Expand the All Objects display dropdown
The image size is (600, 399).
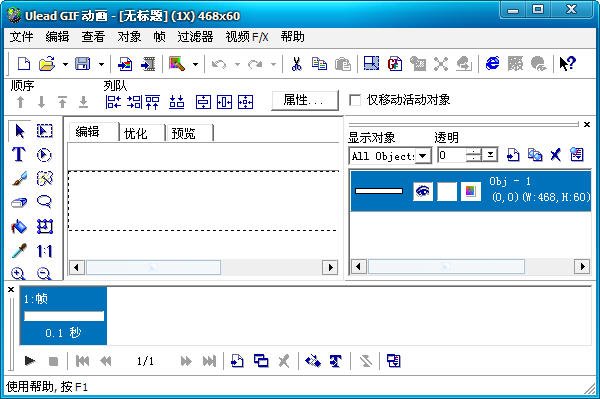(x=423, y=156)
